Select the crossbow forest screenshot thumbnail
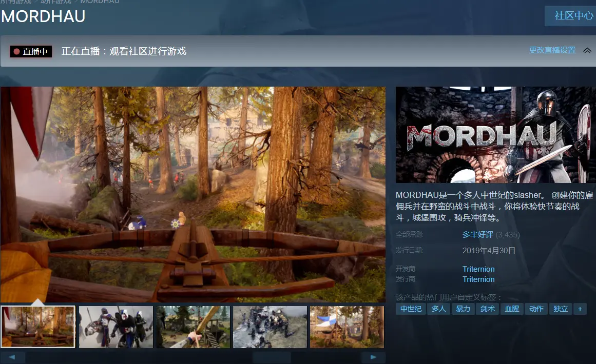 pyautogui.click(x=38, y=327)
